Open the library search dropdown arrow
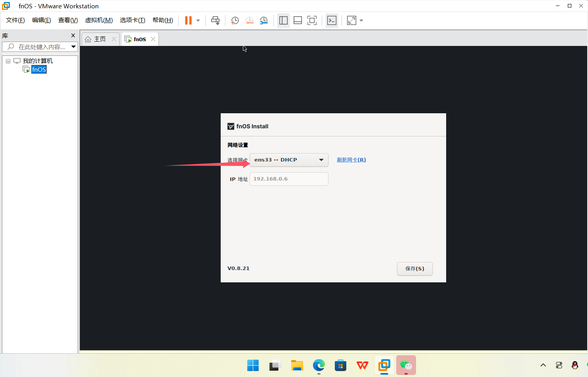The width and height of the screenshot is (588, 377). pyautogui.click(x=74, y=47)
